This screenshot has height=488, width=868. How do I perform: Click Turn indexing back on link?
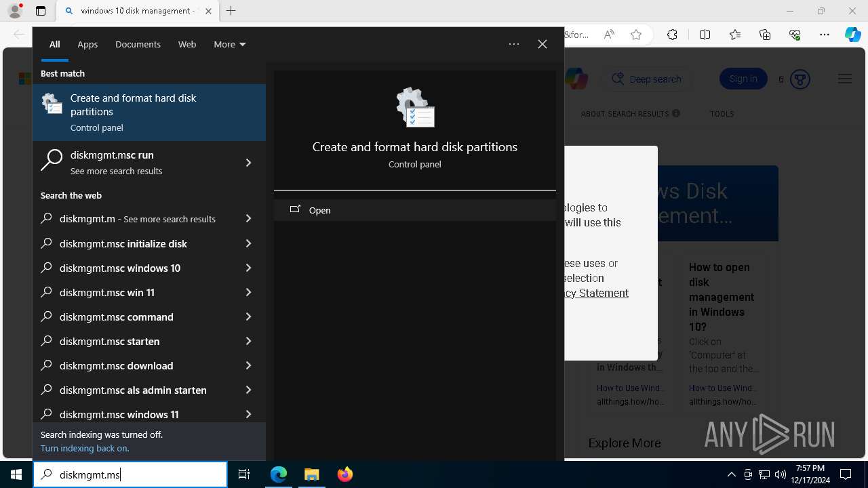(x=85, y=448)
